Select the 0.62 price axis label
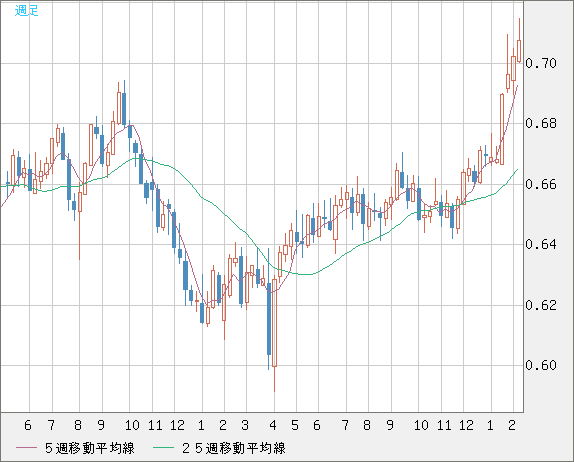Screen dimensions: 574x462 [x=541, y=305]
